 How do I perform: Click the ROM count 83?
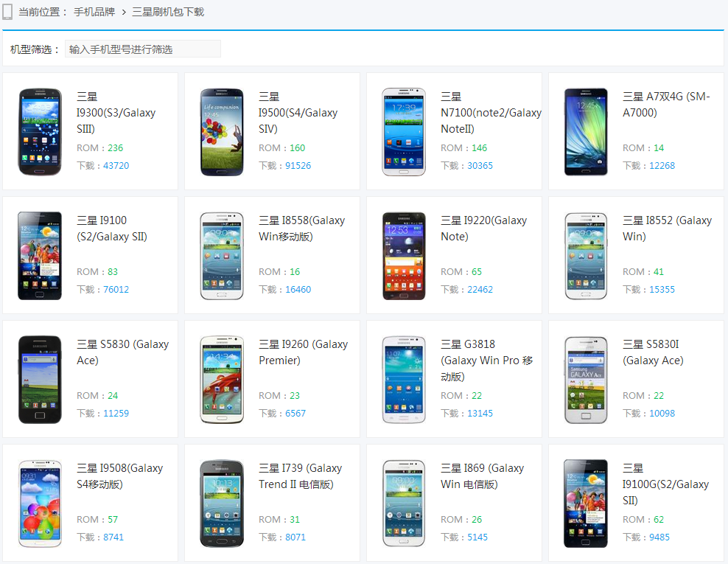(113, 272)
